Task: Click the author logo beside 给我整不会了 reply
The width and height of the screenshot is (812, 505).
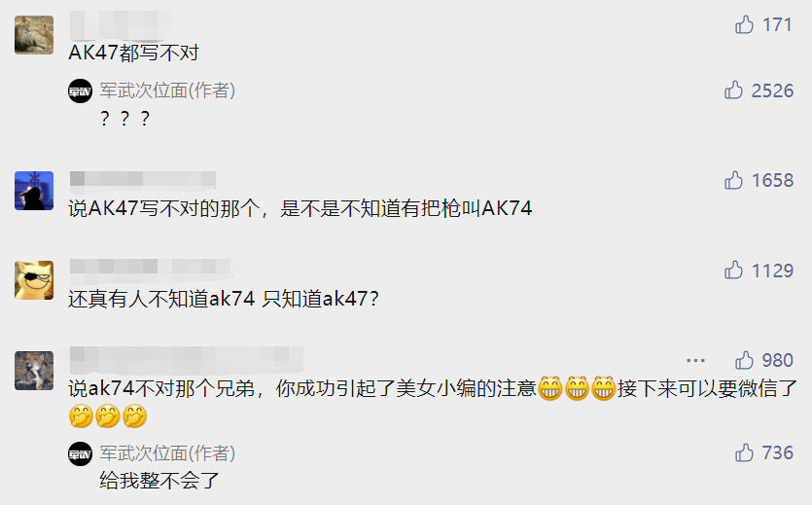Action: click(81, 454)
